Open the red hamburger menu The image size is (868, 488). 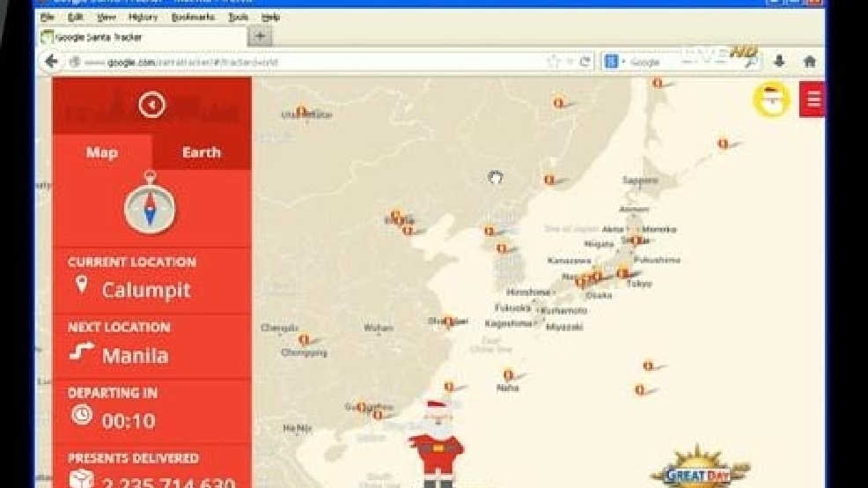812,100
